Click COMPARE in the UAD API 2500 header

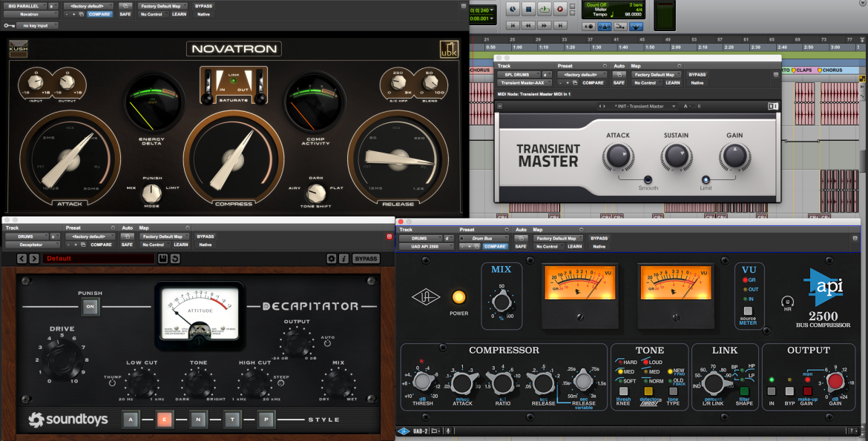point(495,247)
